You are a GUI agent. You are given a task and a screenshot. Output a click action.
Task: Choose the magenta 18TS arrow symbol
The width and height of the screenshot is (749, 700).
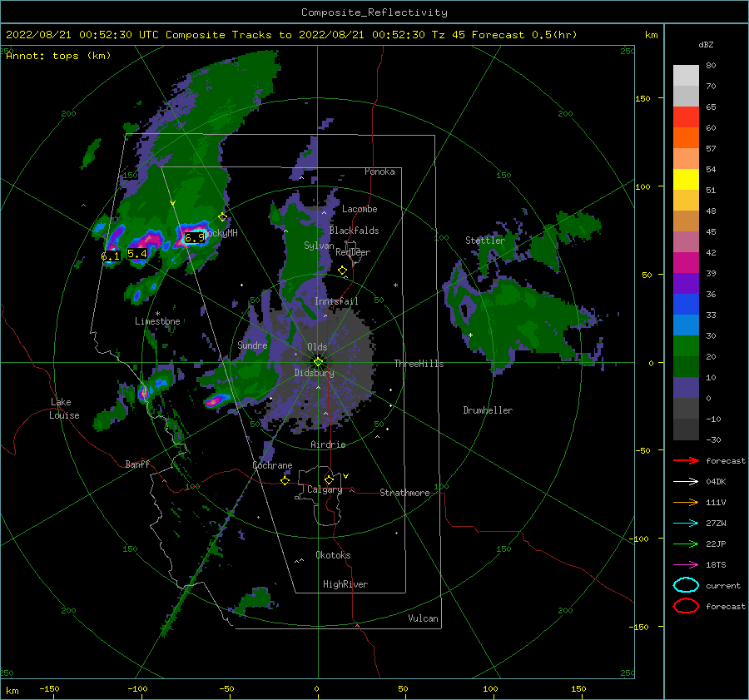(686, 565)
